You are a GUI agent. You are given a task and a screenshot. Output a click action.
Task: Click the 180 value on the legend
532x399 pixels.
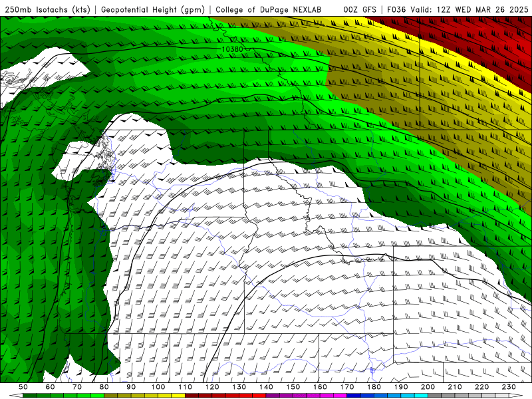click(374, 387)
